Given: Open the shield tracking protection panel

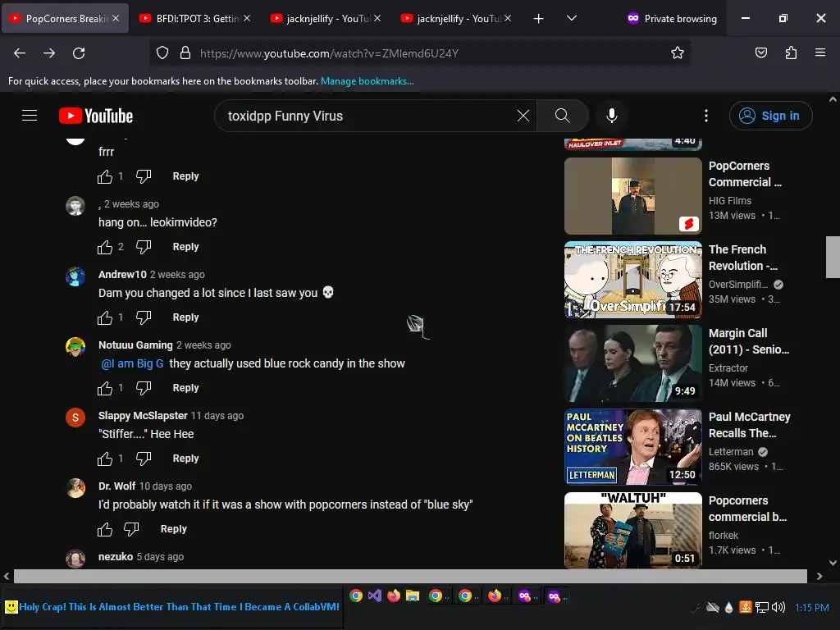Looking at the screenshot, I should pyautogui.click(x=162, y=53).
